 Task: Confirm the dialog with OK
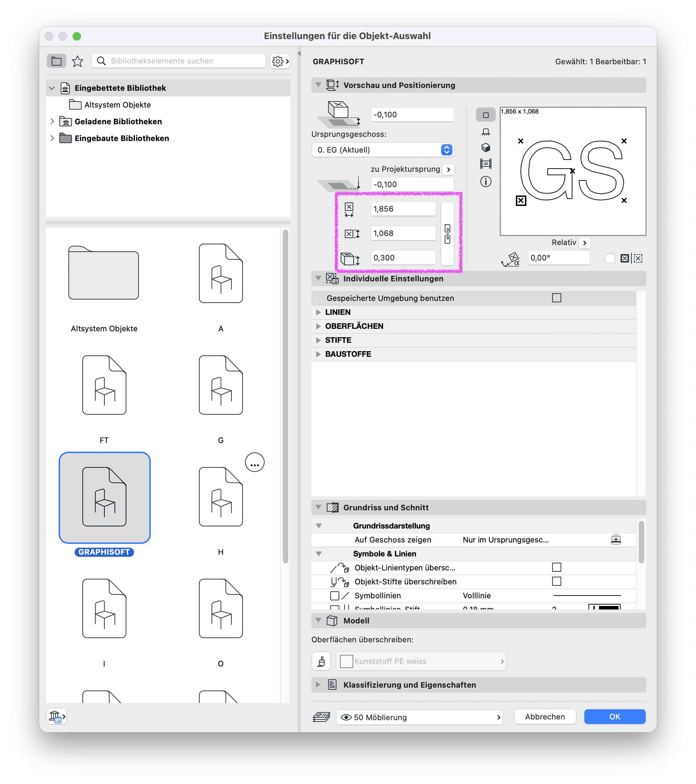click(615, 717)
